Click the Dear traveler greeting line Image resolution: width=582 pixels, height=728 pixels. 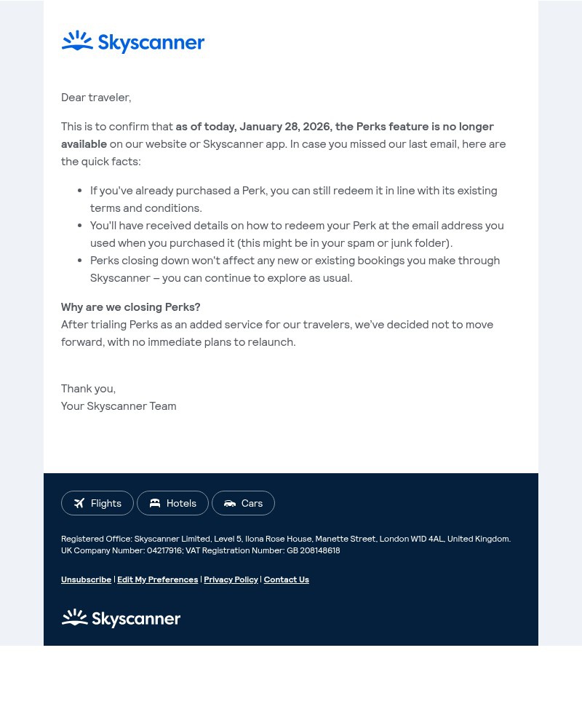coord(96,96)
